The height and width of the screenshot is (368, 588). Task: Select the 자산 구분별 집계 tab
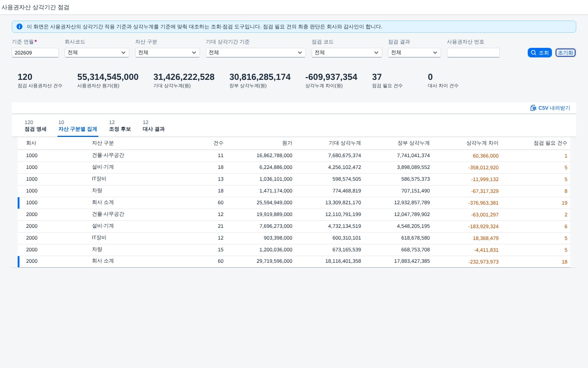pyautogui.click(x=78, y=126)
